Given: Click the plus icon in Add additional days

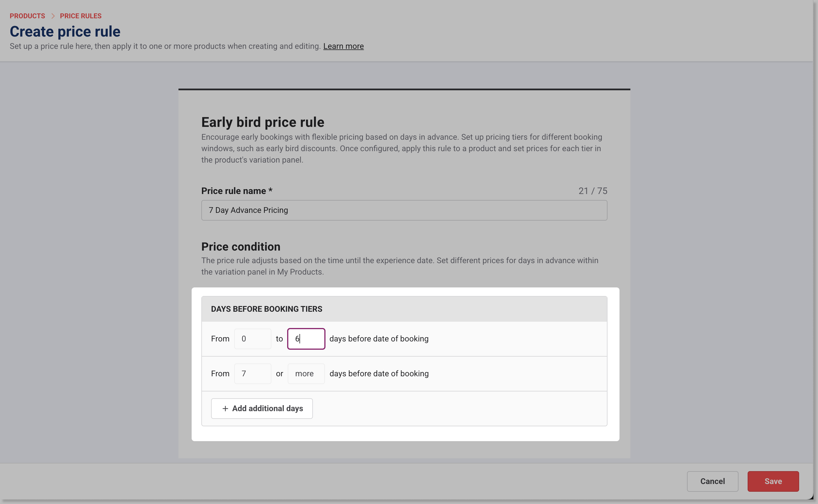Looking at the screenshot, I should point(225,409).
